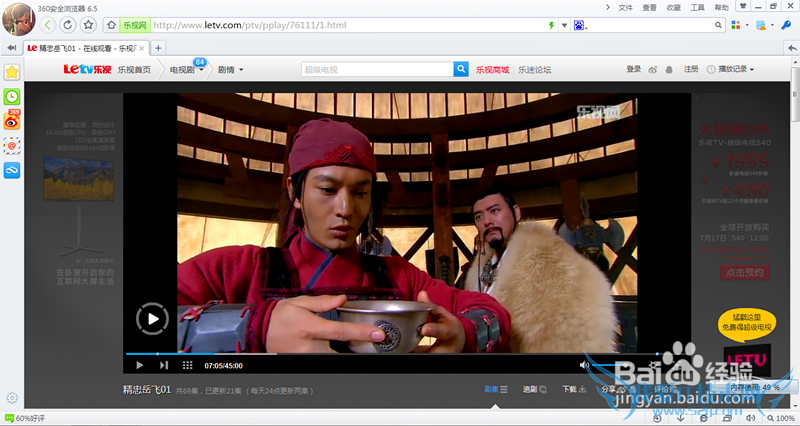Expand the address bar history dropdown

[x=564, y=25]
